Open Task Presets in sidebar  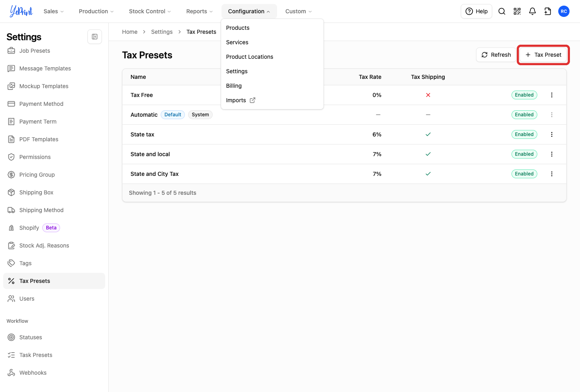point(54,355)
